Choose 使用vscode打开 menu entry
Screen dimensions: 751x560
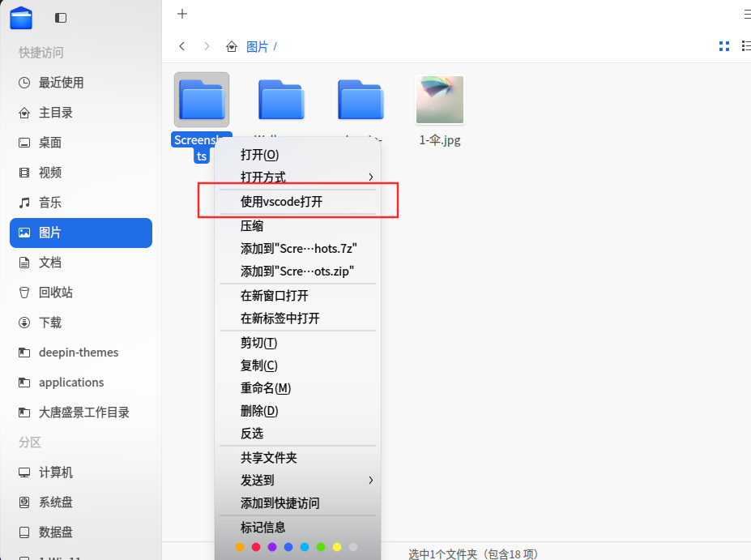(297, 202)
